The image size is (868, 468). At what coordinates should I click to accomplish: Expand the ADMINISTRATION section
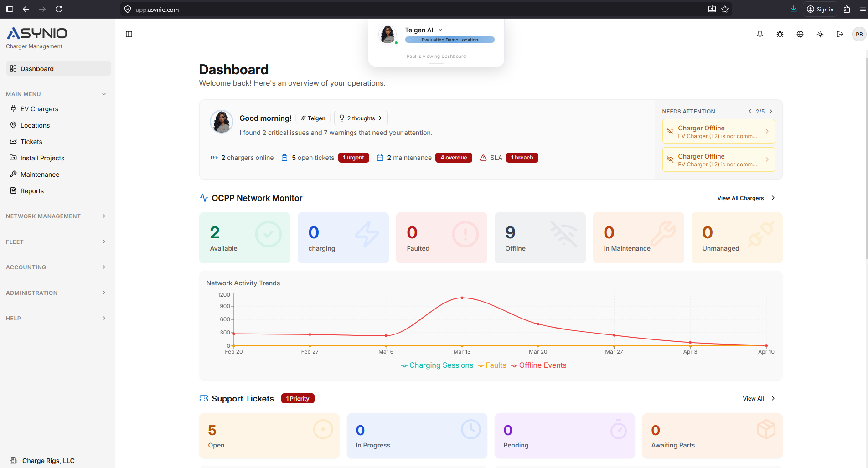[x=57, y=293]
